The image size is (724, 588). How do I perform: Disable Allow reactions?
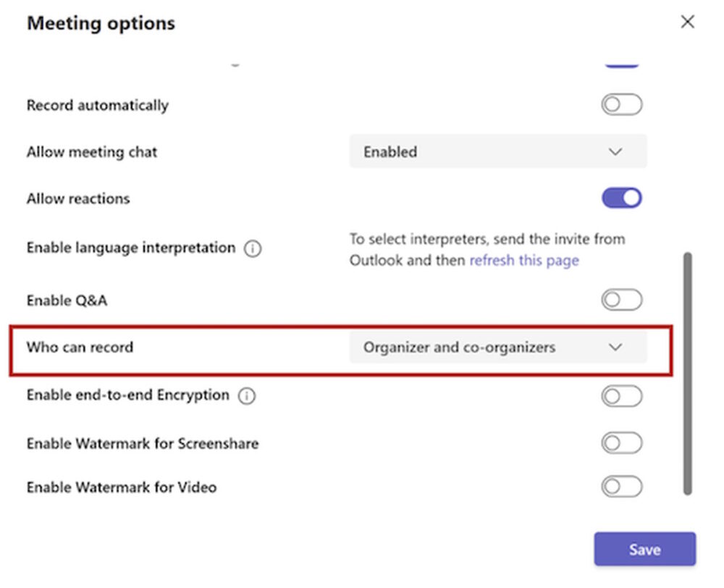pyautogui.click(x=621, y=198)
